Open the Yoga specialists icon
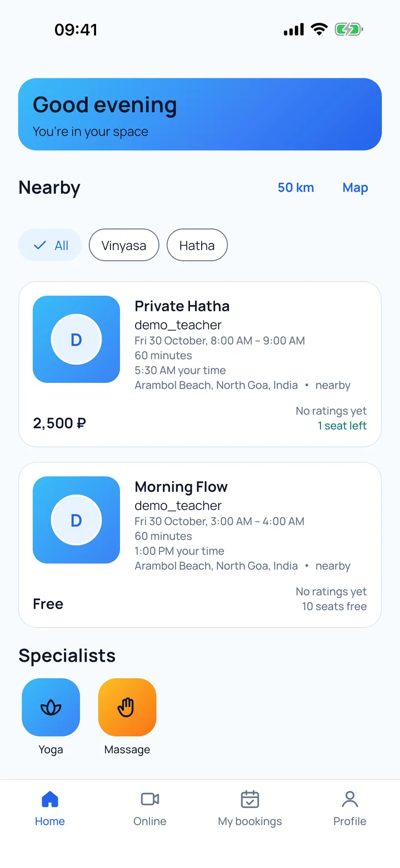400x868 pixels. (x=51, y=707)
